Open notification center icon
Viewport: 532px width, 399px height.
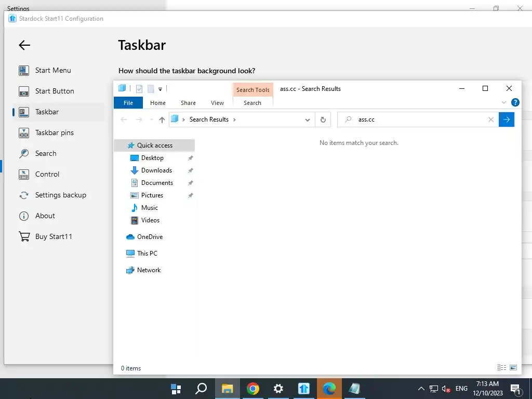coord(516,390)
